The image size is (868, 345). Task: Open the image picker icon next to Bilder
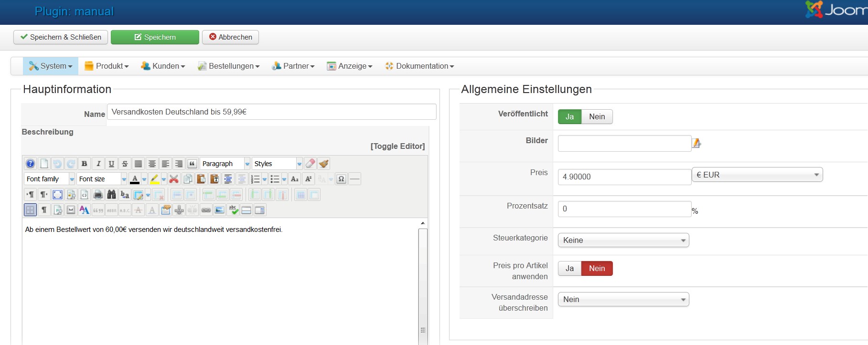(697, 143)
